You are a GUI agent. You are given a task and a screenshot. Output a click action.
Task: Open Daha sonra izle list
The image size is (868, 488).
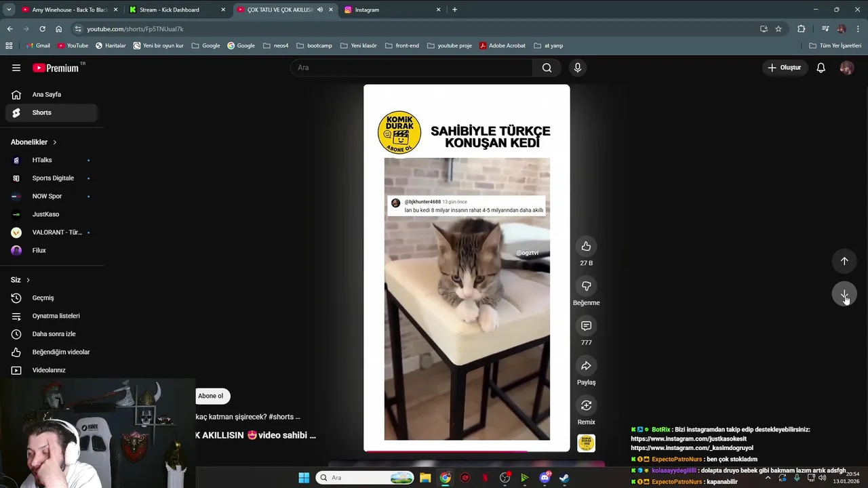52,334
